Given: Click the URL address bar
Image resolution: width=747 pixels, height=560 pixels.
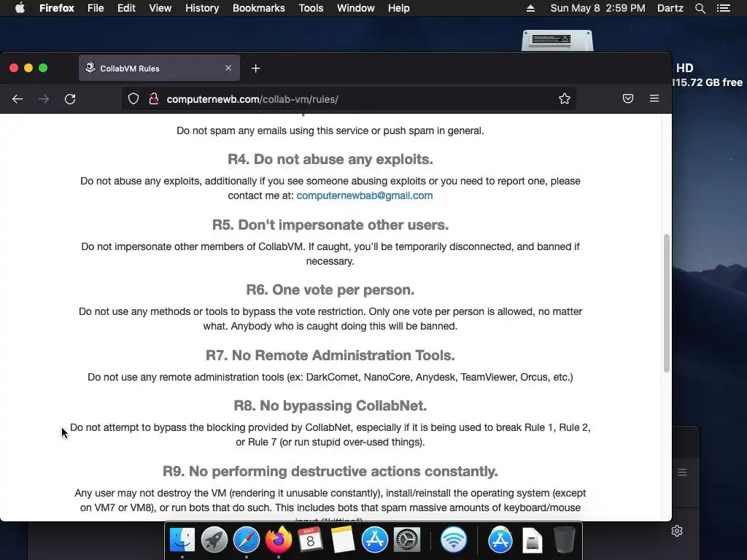Looking at the screenshot, I should pyautogui.click(x=348, y=99).
